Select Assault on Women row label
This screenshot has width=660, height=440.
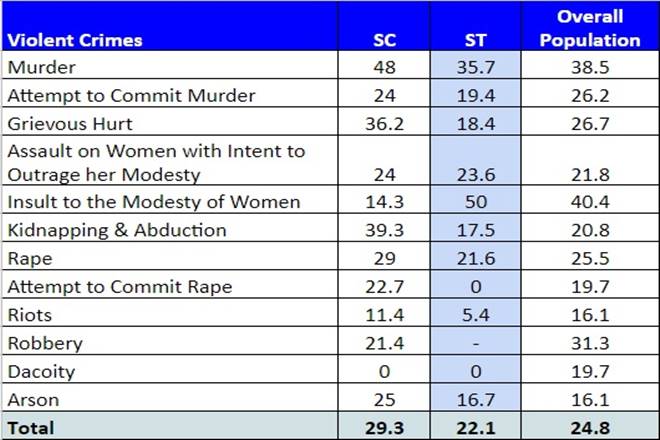(x=155, y=162)
